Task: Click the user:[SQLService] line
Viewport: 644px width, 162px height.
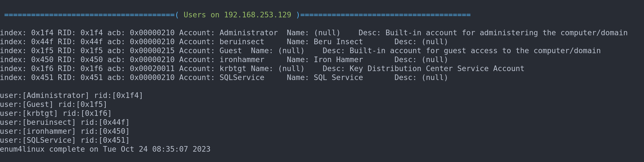Action: tap(64, 140)
